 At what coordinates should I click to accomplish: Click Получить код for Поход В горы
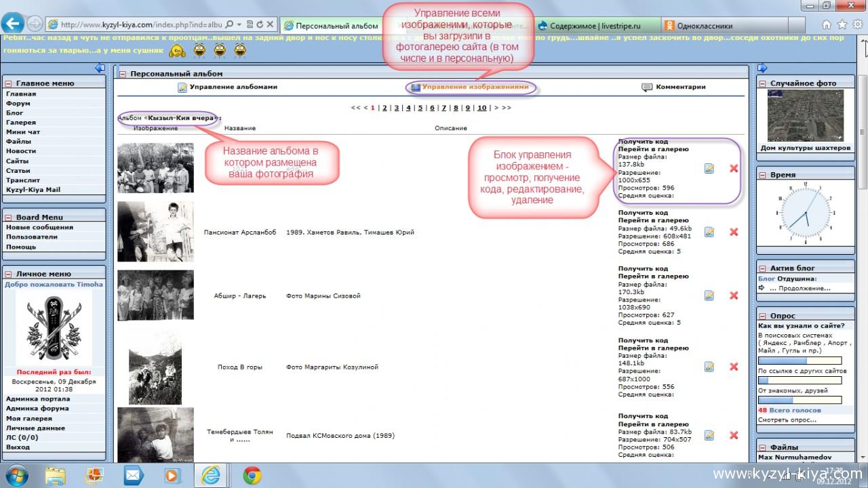pos(643,340)
